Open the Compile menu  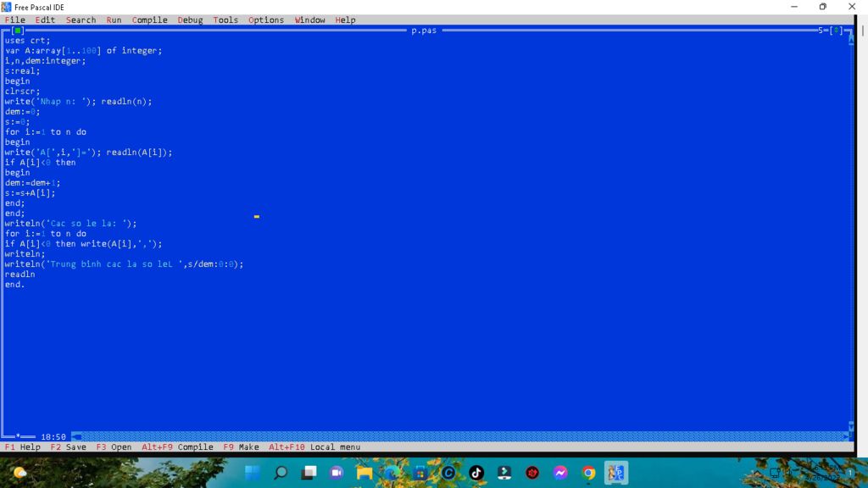click(x=149, y=20)
